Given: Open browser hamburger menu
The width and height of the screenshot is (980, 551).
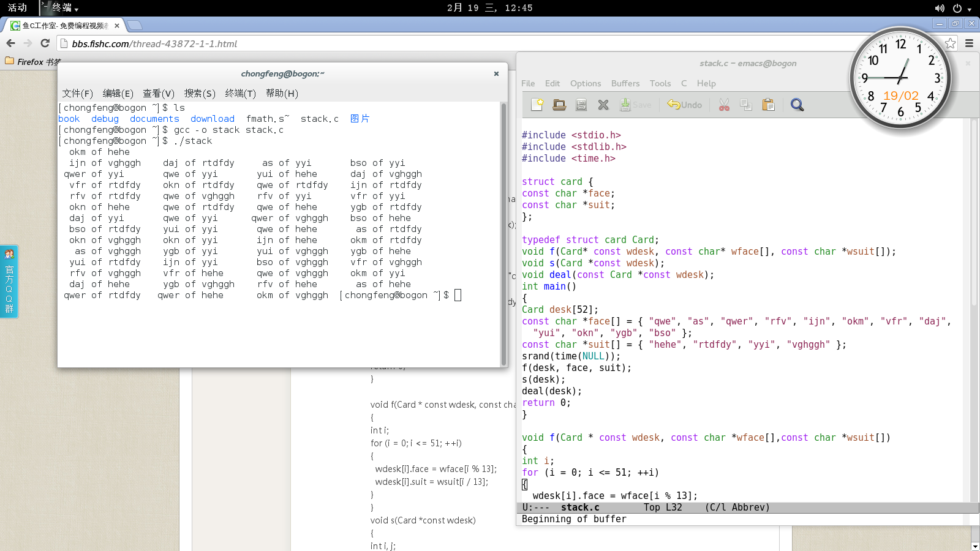Looking at the screenshot, I should coord(969,43).
